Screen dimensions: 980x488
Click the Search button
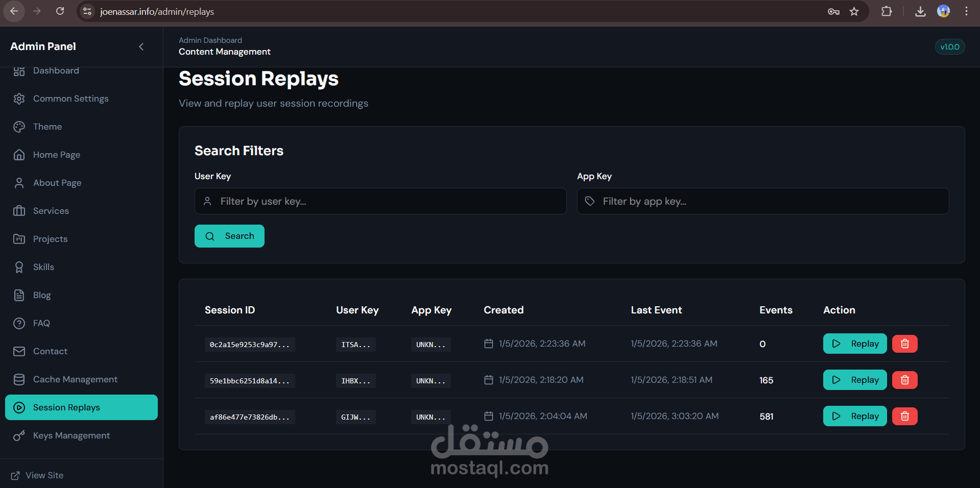229,236
